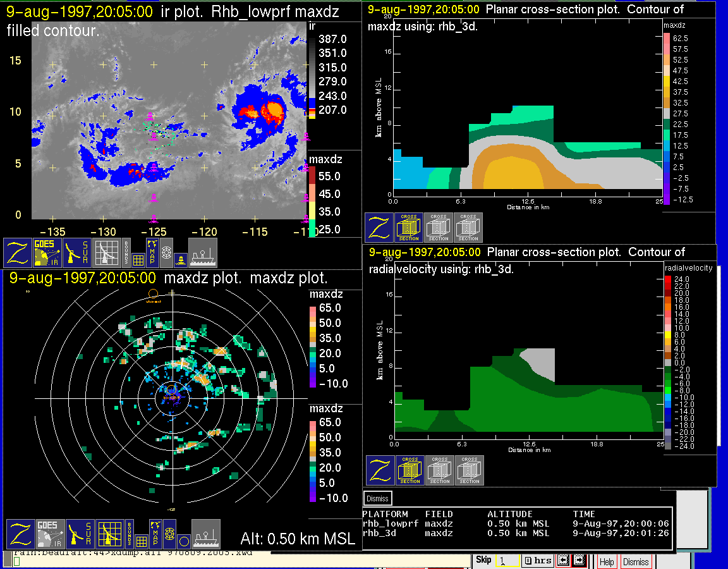The width and height of the screenshot is (728, 569).
Task: Toggle the range ring circle icon in radar panel
Action: click(x=183, y=541)
